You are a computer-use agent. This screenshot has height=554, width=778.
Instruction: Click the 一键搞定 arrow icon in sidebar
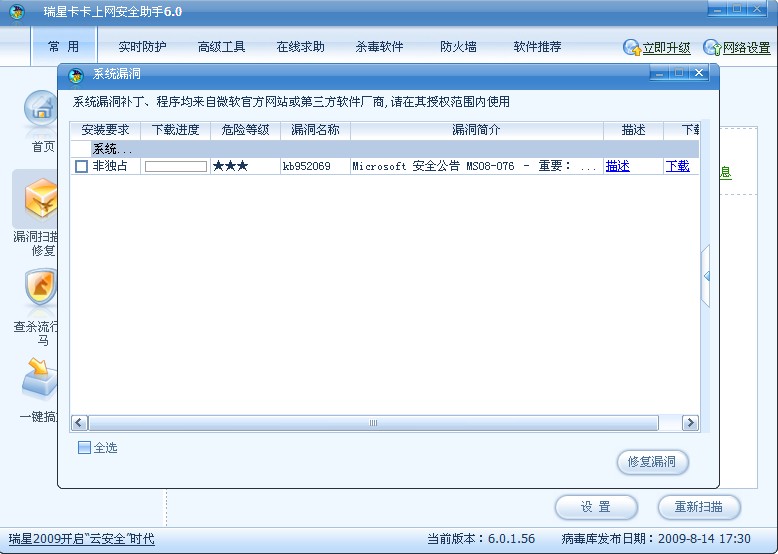click(40, 379)
